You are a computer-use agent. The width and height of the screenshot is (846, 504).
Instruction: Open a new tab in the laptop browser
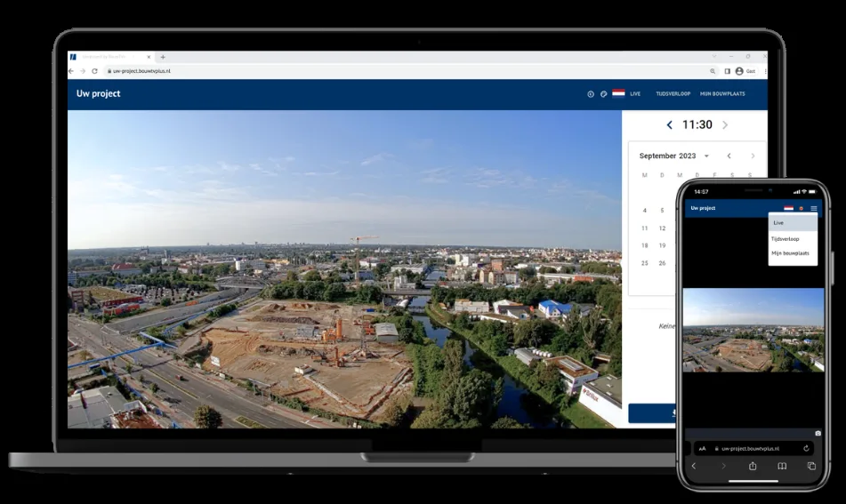163,57
